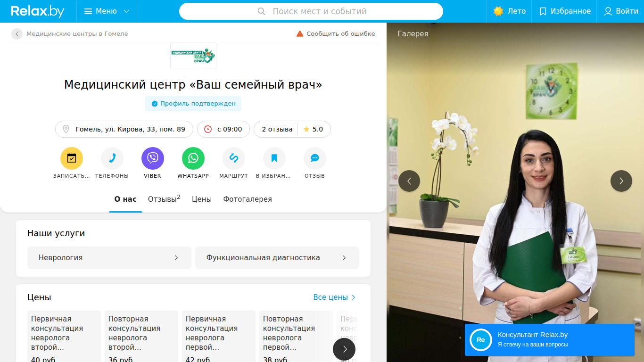Open the Все цены link
Viewport: 644px width, 362px height.
point(334,297)
